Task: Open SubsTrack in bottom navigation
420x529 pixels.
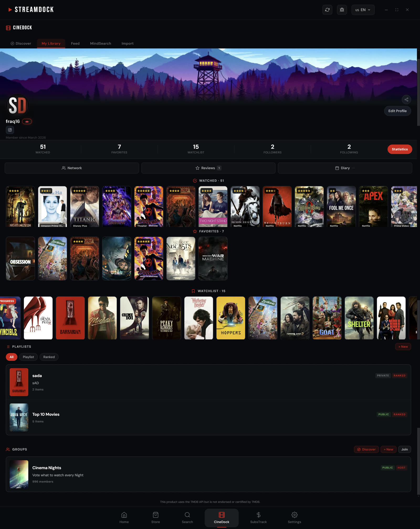Action: click(x=258, y=518)
